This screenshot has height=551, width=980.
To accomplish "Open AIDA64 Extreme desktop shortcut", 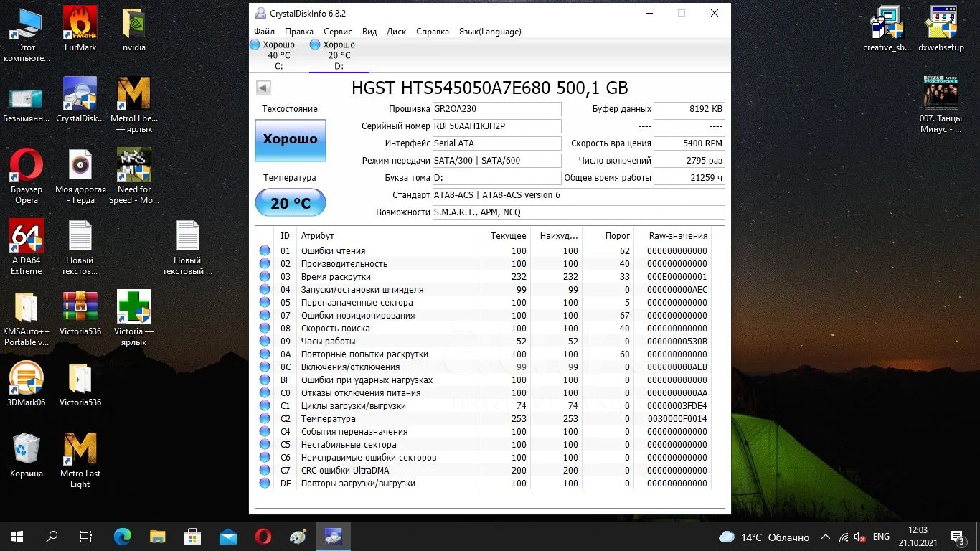I will [27, 248].
